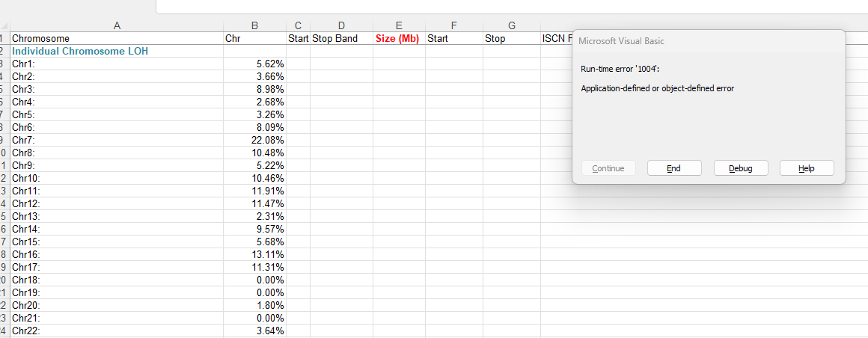Select column C header

point(299,25)
